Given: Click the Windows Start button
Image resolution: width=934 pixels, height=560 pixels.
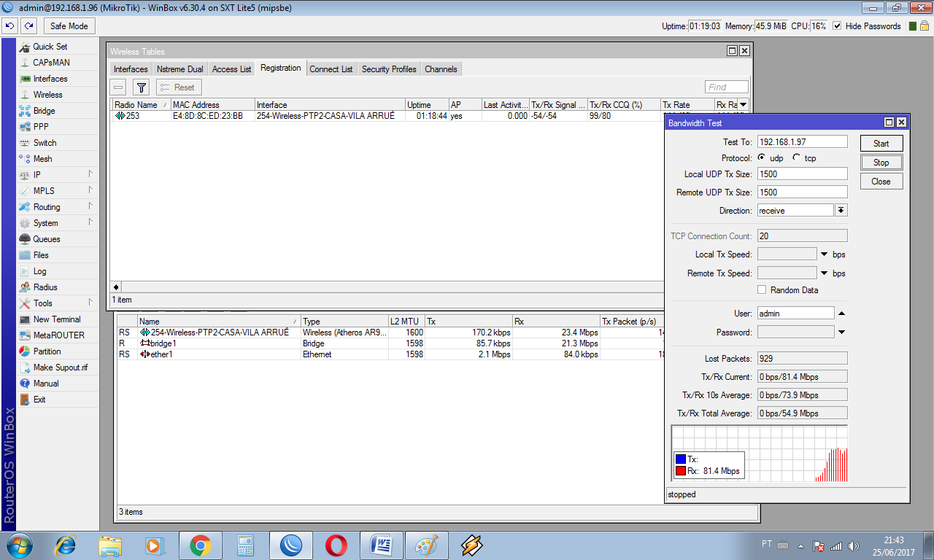Looking at the screenshot, I should point(20,545).
